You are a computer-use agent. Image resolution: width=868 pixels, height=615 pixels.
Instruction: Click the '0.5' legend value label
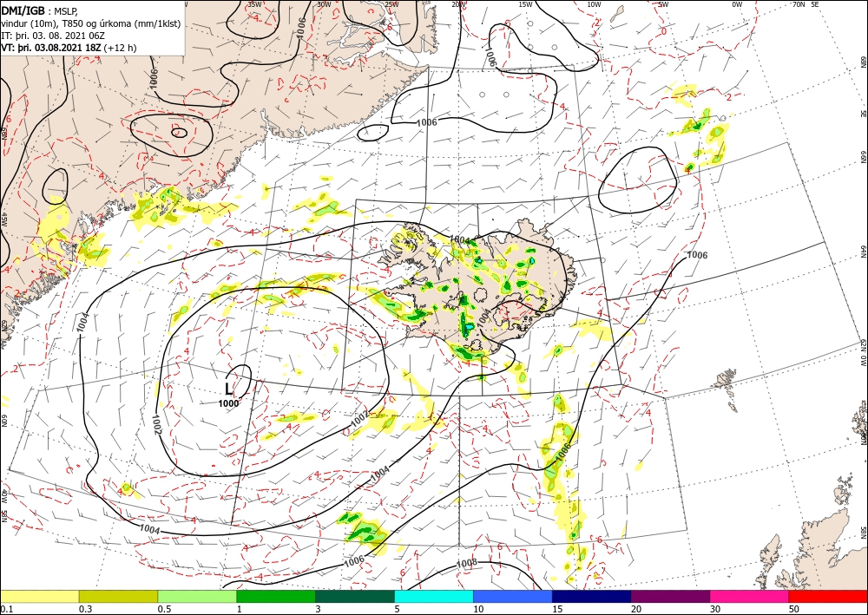164,609
